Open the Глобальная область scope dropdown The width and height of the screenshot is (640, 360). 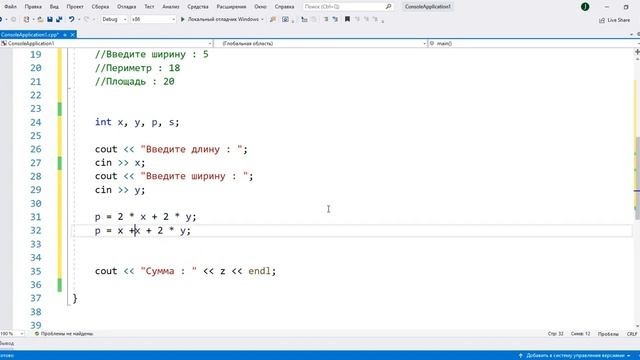(x=320, y=43)
